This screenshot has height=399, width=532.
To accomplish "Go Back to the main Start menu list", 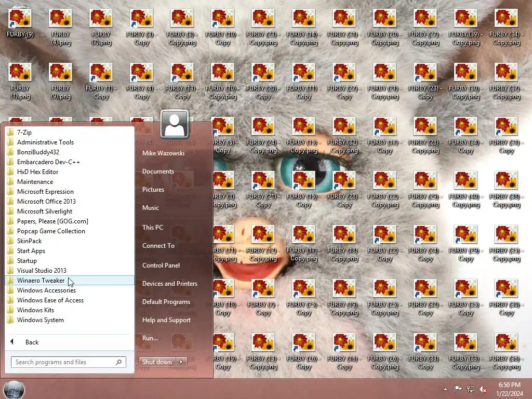I will 70,342.
